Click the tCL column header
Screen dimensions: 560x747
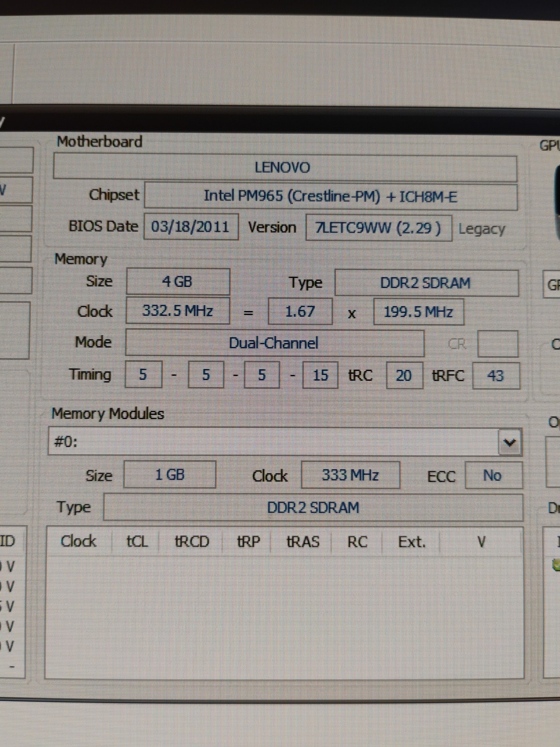click(137, 542)
